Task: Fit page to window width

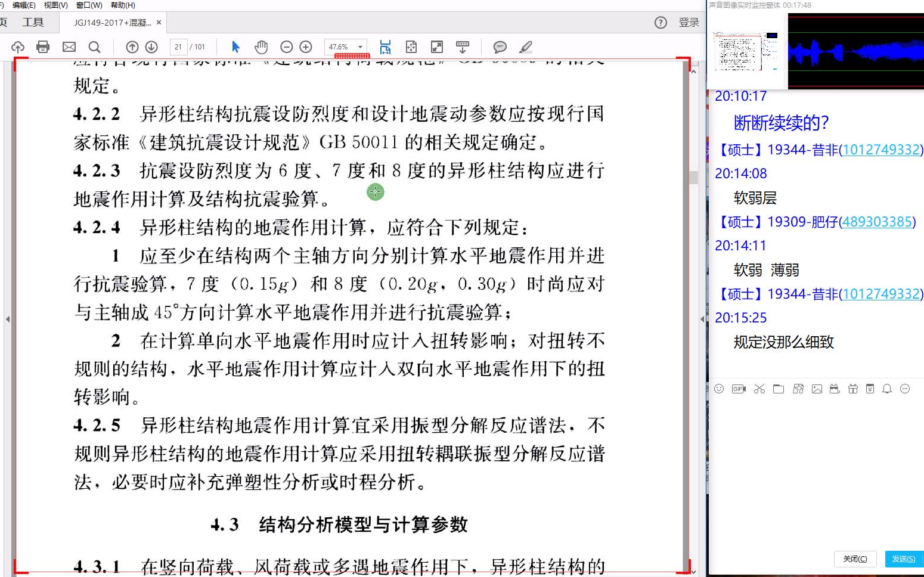Action: click(x=385, y=47)
